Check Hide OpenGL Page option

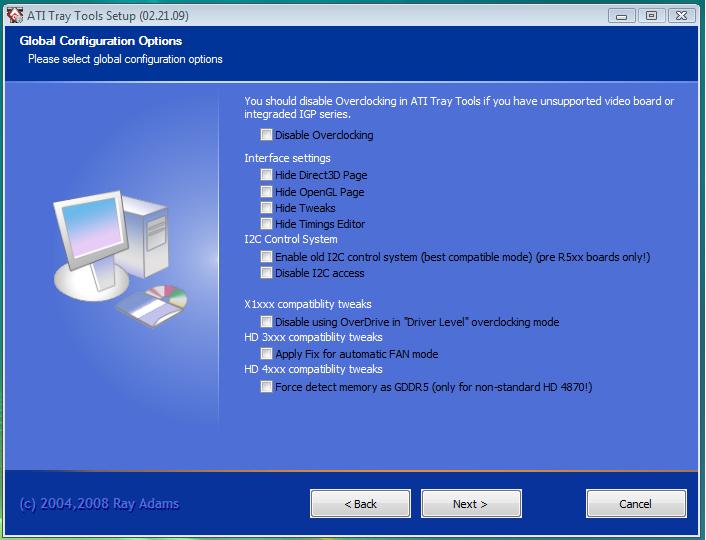[266, 192]
